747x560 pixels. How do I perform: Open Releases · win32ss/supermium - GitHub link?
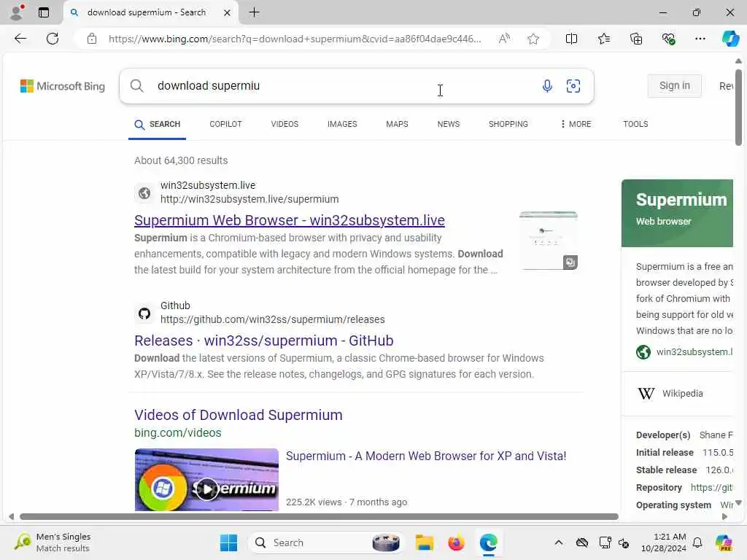263,341
